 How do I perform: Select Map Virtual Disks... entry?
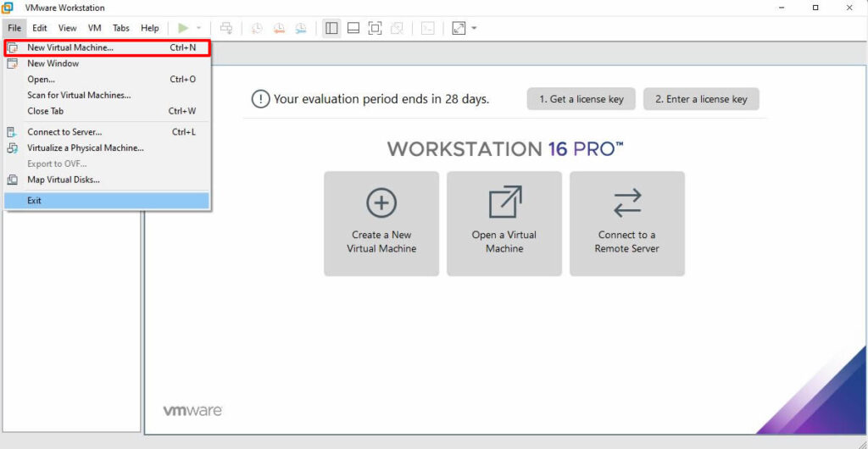pos(108,180)
